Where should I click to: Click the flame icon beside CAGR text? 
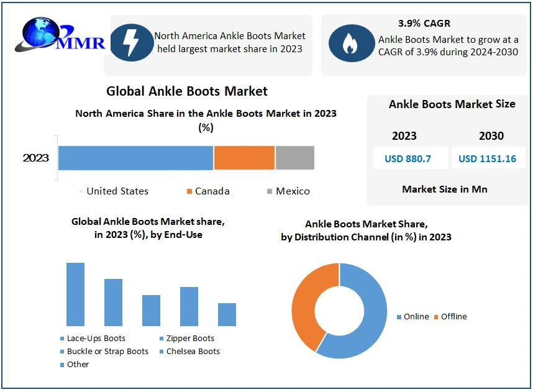pos(350,43)
